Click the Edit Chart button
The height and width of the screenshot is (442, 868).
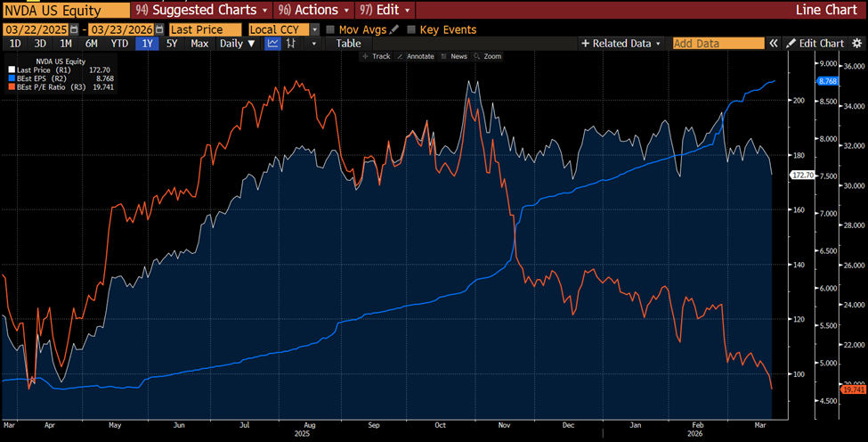click(x=815, y=43)
